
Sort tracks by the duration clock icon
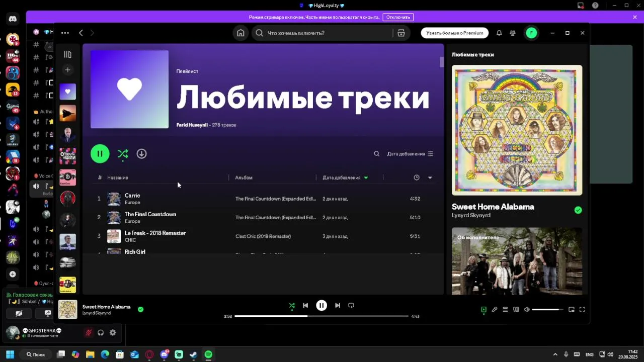416,177
